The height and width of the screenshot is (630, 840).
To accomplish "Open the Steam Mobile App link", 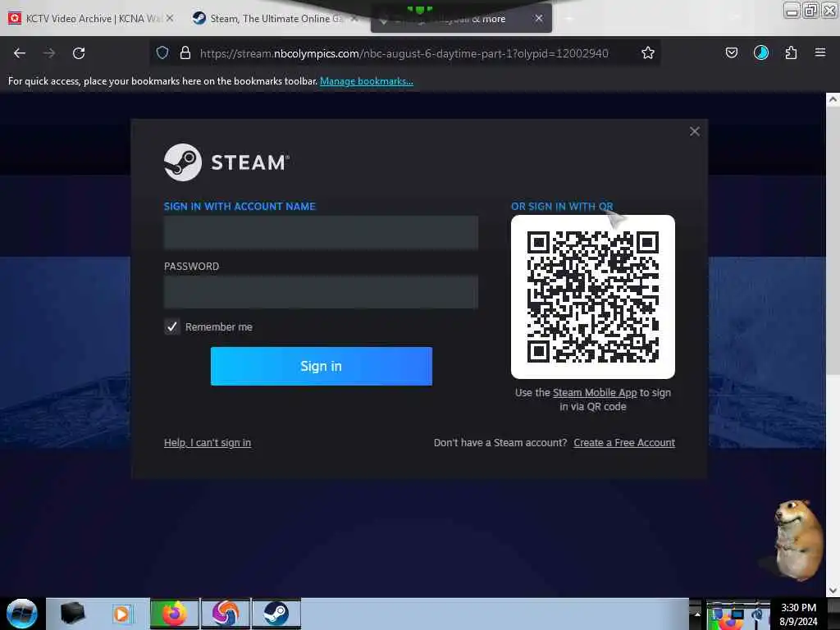I will point(595,393).
